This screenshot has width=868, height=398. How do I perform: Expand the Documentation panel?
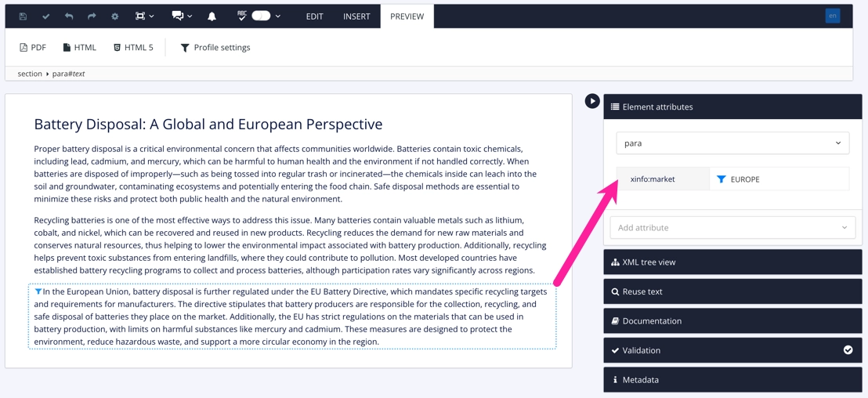[733, 321]
